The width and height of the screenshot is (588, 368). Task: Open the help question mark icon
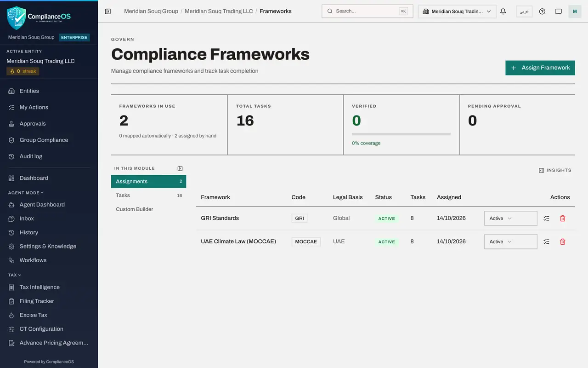point(542,11)
